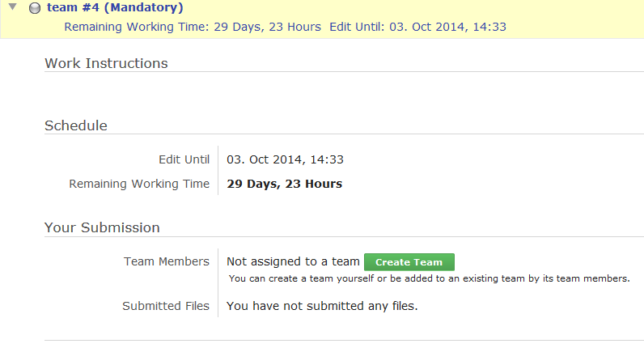The width and height of the screenshot is (644, 348).
Task: Click the hint about creating a team yourself
Action: [429, 278]
